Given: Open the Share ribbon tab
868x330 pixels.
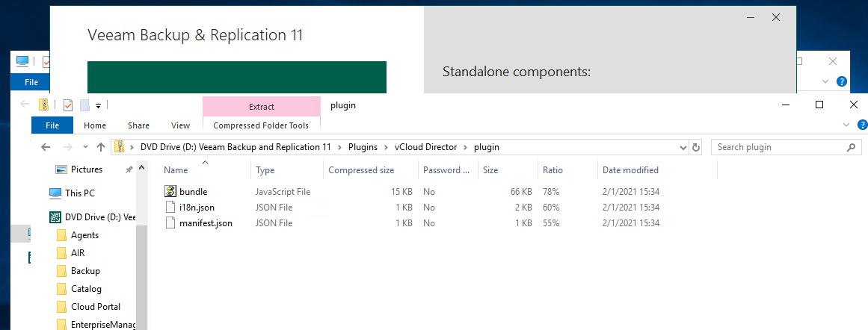Looking at the screenshot, I should (x=138, y=125).
